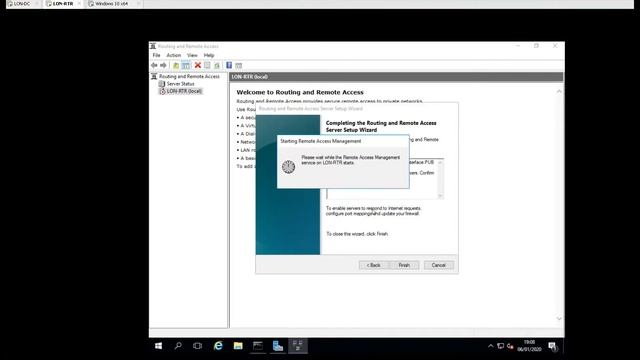This screenshot has height=360, width=640.
Task: Show hidden system tray icons
Action: point(490,346)
